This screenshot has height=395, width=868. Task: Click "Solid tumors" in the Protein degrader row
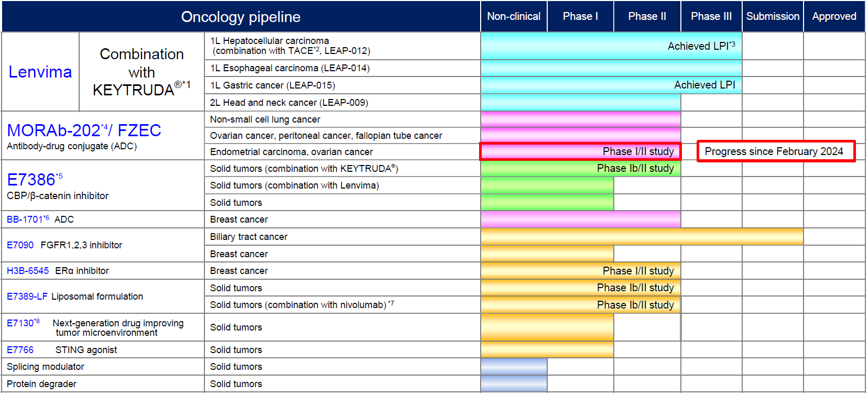(x=236, y=384)
